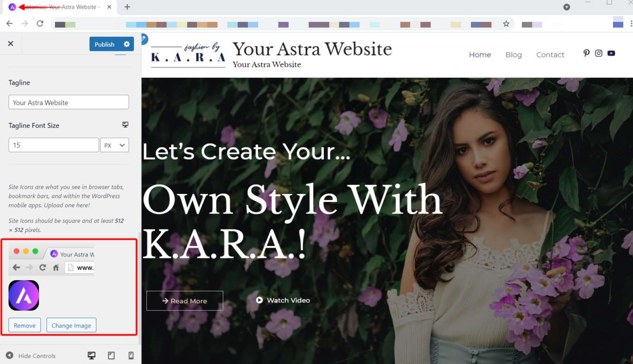Click the Change Image button

coord(71,325)
